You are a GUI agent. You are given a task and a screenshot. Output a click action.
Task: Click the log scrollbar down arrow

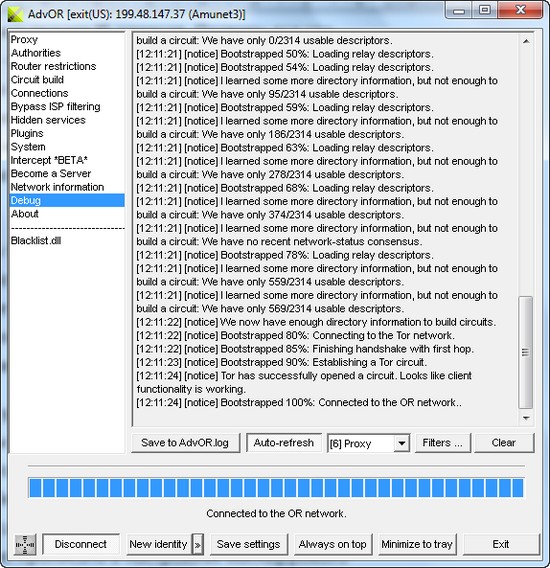click(526, 418)
